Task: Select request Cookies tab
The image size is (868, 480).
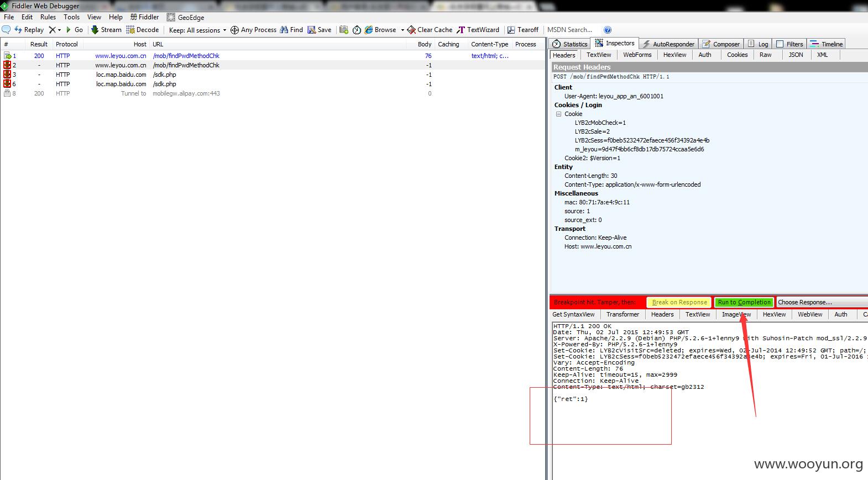Action: point(737,55)
